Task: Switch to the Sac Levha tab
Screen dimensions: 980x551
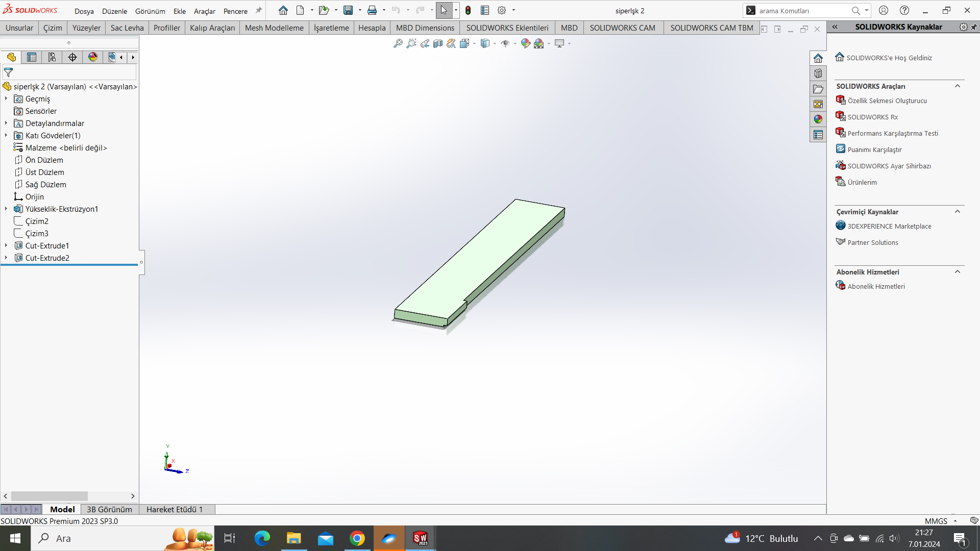Action: click(127, 28)
